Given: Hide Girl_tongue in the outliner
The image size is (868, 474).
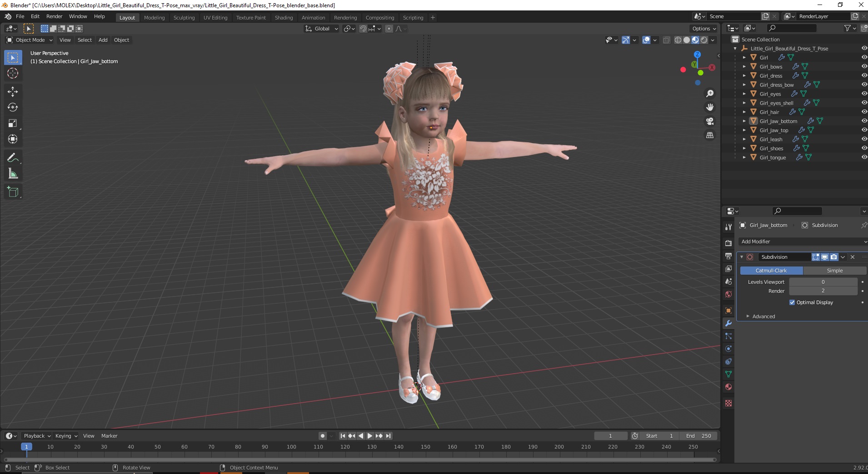Looking at the screenshot, I should [864, 157].
